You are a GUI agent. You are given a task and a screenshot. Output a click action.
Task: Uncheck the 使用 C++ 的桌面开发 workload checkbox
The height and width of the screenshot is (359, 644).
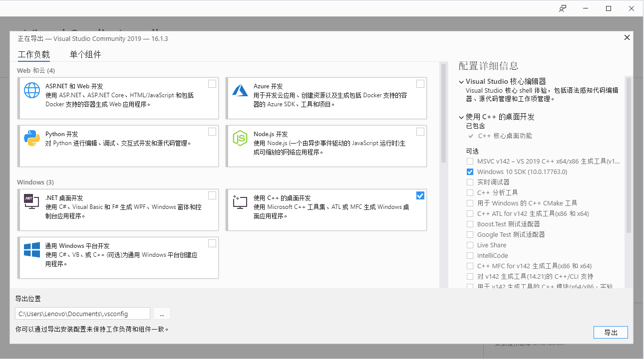coord(420,195)
